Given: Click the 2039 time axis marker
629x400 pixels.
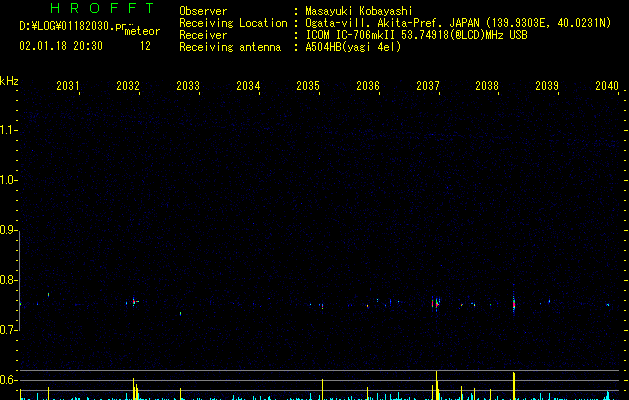Looking at the screenshot, I should tap(547, 85).
